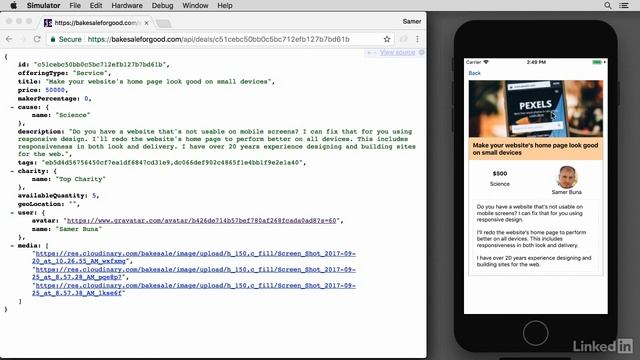Click the offeringType value "Service"
This screenshot has width=640, height=360.
coord(91,73)
